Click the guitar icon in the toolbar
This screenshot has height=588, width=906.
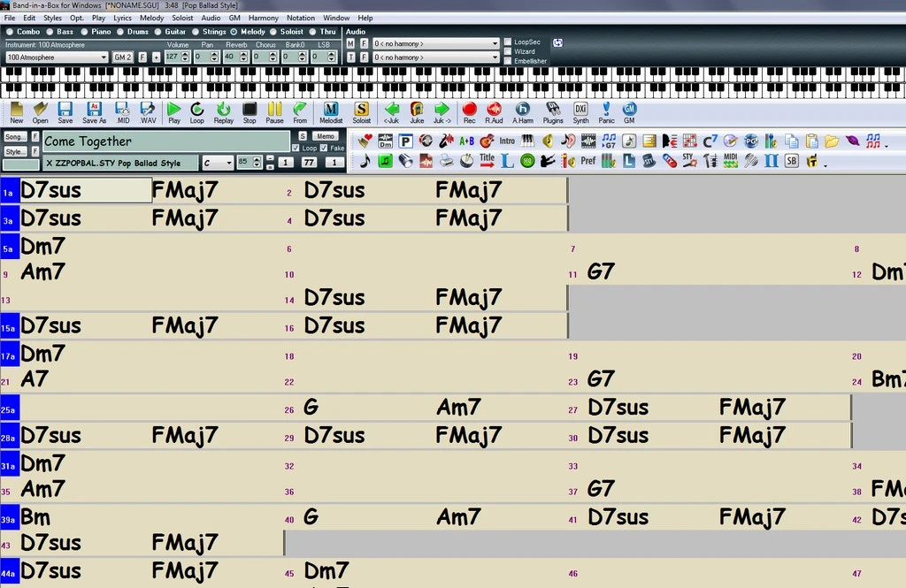click(x=487, y=141)
